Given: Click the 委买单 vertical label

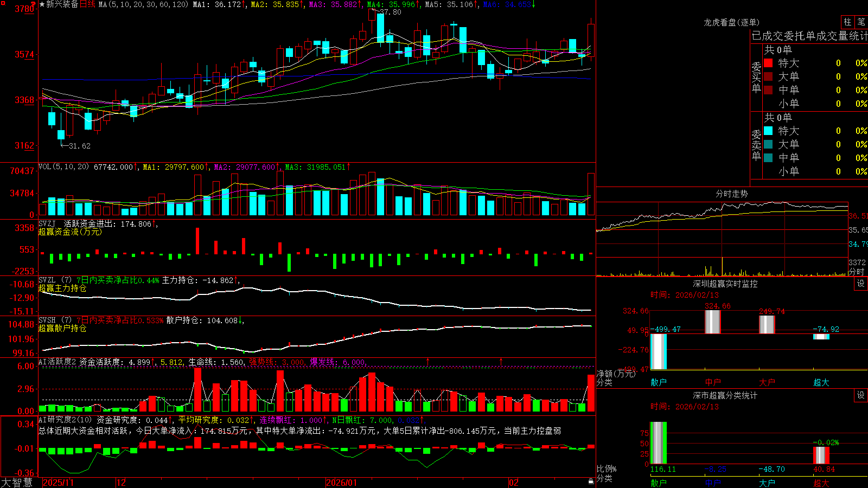Looking at the screenshot, I should pos(756,77).
